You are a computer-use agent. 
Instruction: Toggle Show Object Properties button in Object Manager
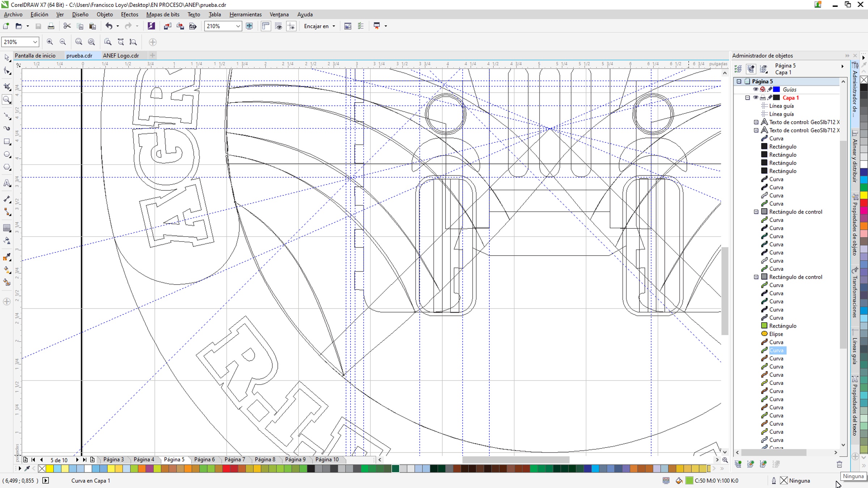(738, 69)
